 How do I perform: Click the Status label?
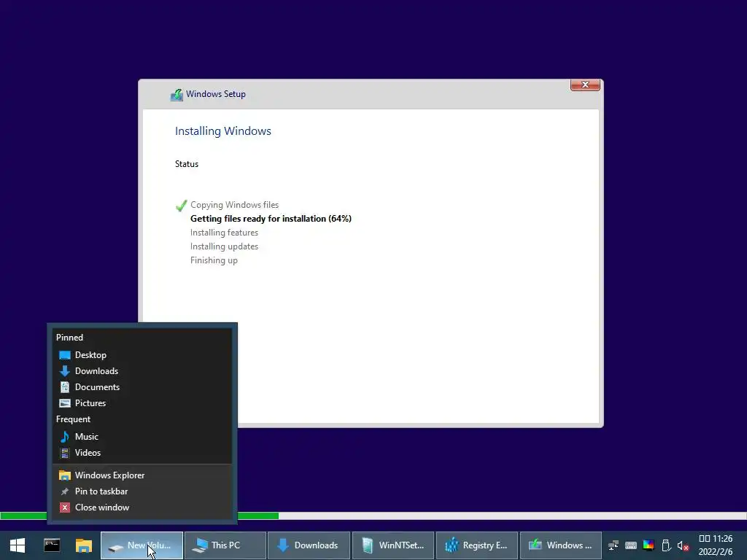[186, 164]
